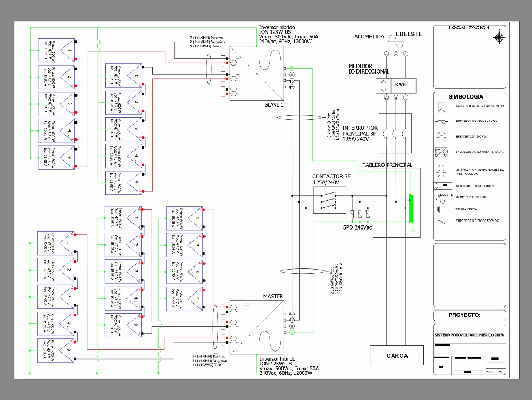Screen dimensions: 532x400
Task: Click the 500V DC surge suppressor legend symbol
Action: coord(442,222)
